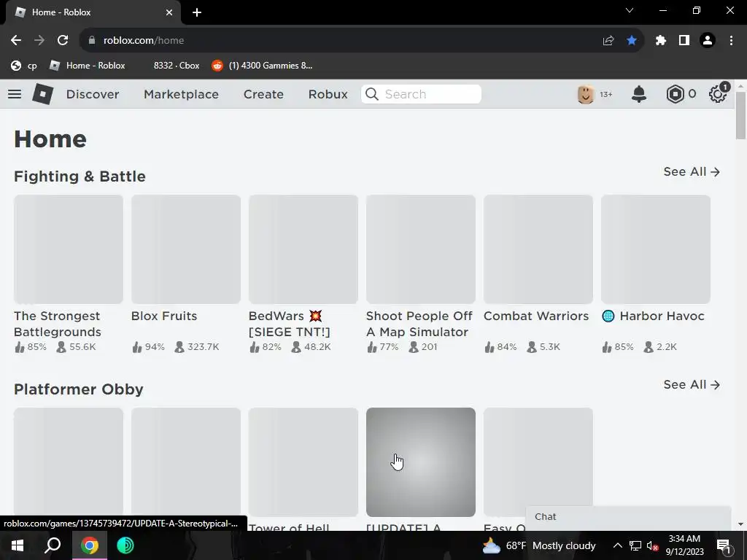Open the Combat Warriors thumbnail
Image resolution: width=747 pixels, height=560 pixels.
coord(538,249)
